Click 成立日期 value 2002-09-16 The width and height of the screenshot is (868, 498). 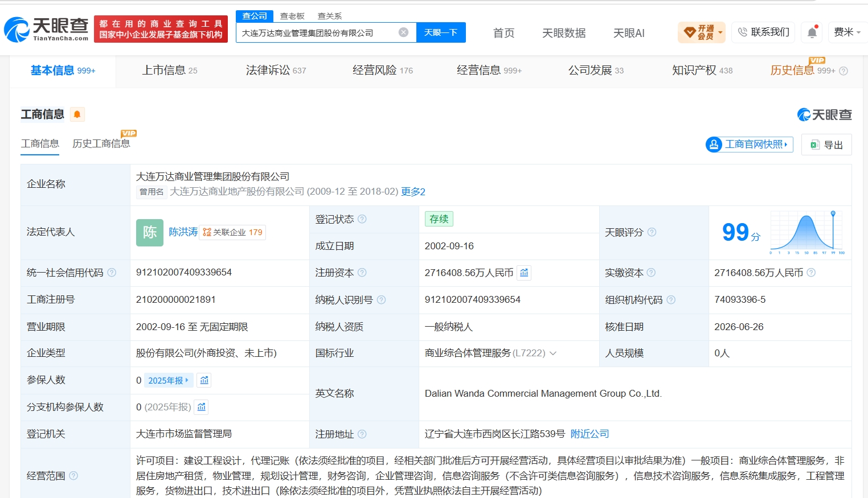point(449,246)
